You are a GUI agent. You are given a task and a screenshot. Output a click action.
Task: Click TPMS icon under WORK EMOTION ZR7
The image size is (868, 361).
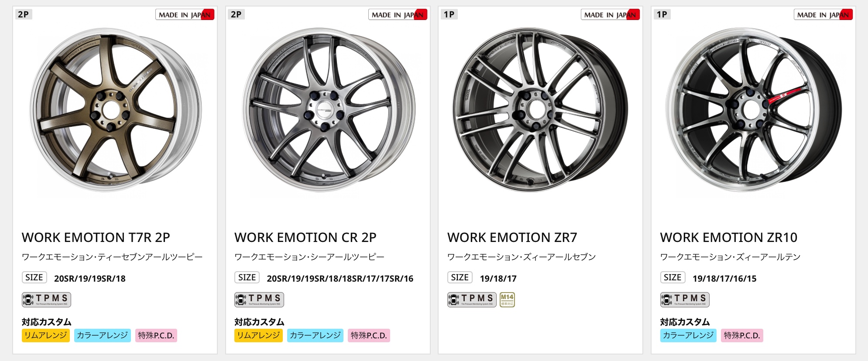pyautogui.click(x=472, y=300)
